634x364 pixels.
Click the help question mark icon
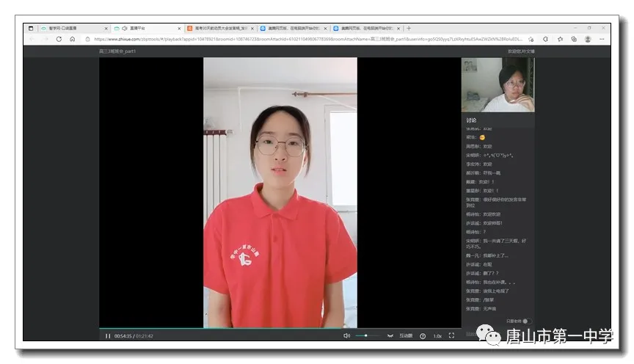(423, 336)
